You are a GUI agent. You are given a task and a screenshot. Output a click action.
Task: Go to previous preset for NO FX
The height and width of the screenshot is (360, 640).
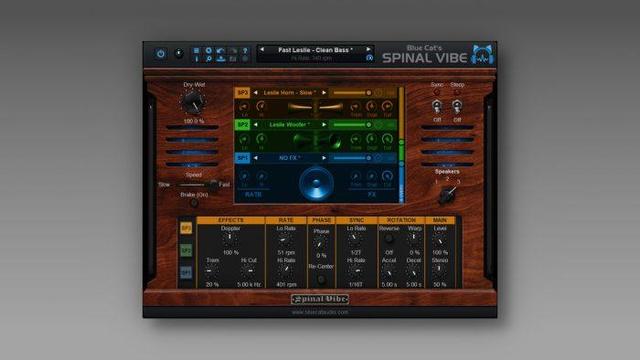click(256, 158)
